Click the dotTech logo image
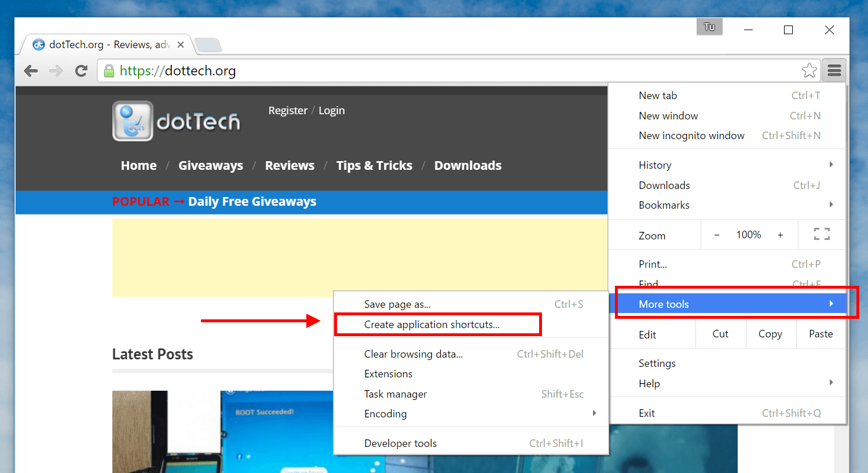This screenshot has height=473, width=868. pos(177,121)
